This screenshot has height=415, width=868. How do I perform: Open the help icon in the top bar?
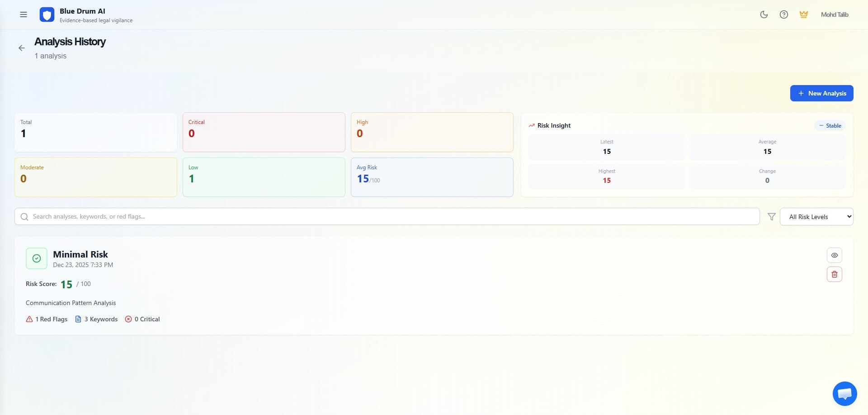coord(783,14)
